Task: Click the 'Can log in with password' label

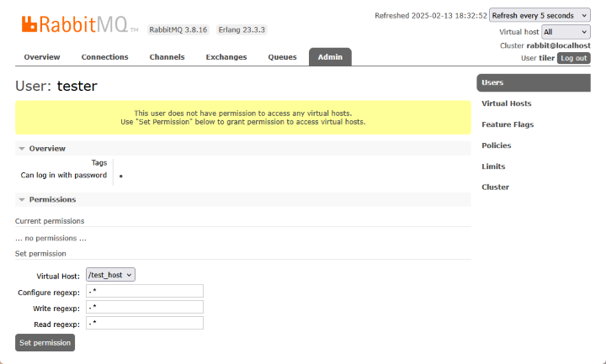Action: tap(64, 175)
